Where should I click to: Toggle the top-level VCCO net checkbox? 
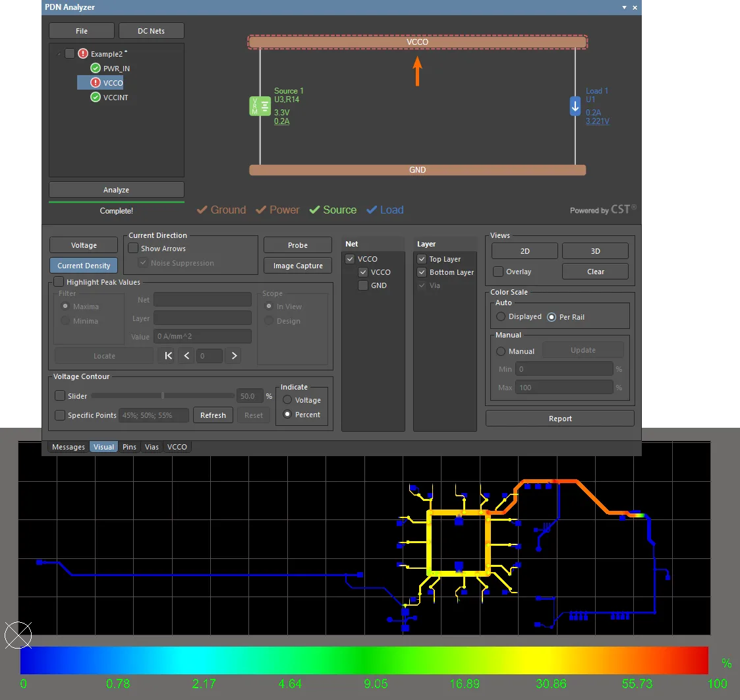[350, 258]
